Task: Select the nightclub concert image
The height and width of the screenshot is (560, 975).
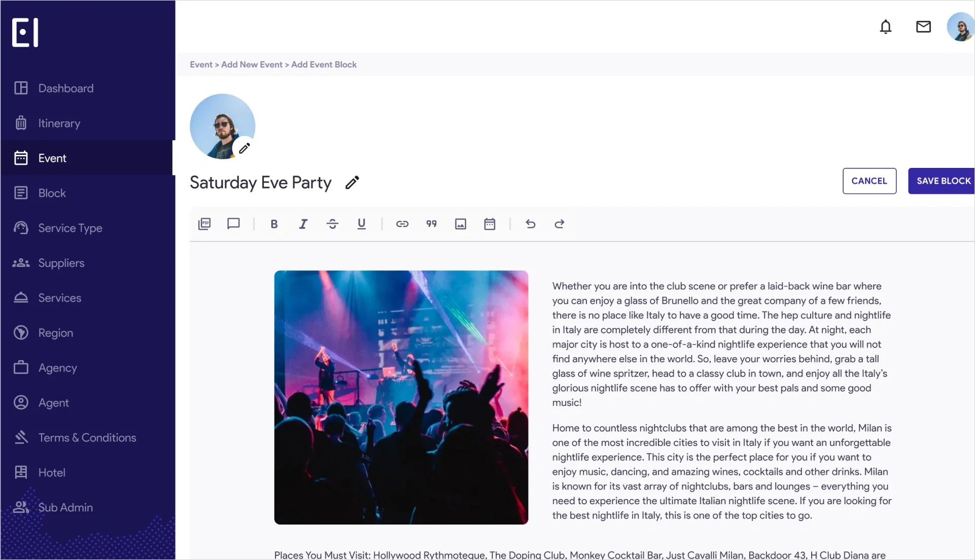Action: click(401, 397)
